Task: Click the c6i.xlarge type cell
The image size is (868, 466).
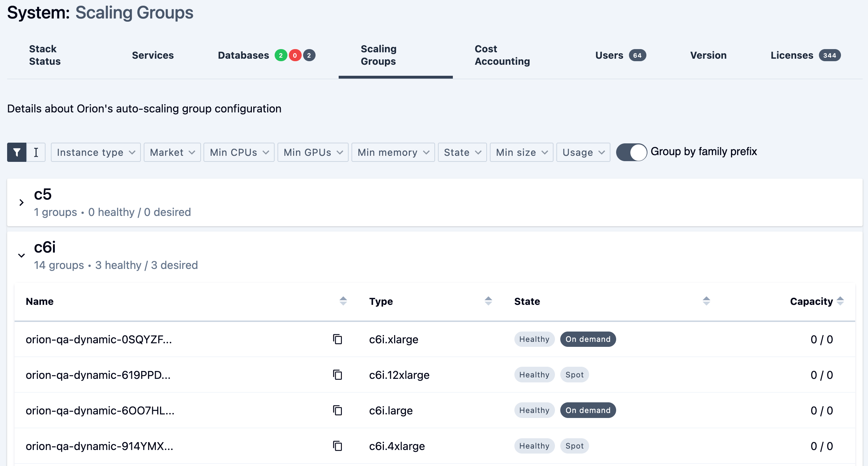Action: pyautogui.click(x=394, y=339)
